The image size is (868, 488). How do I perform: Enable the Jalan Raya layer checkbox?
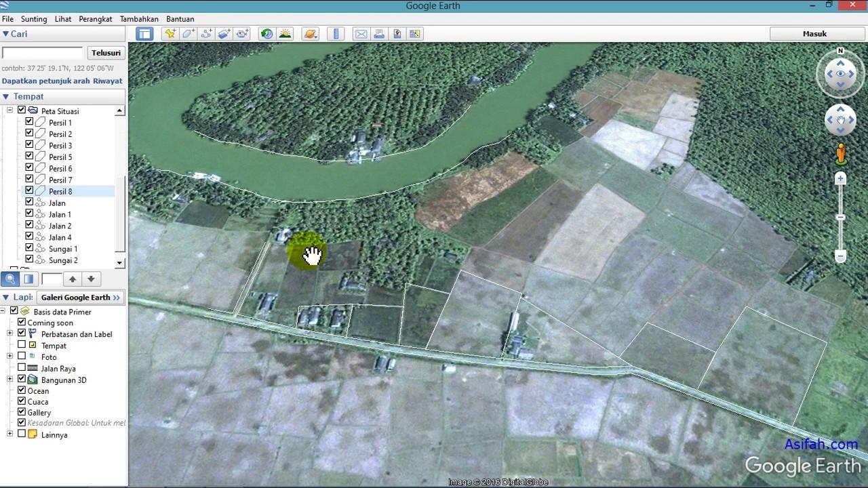pyautogui.click(x=22, y=368)
